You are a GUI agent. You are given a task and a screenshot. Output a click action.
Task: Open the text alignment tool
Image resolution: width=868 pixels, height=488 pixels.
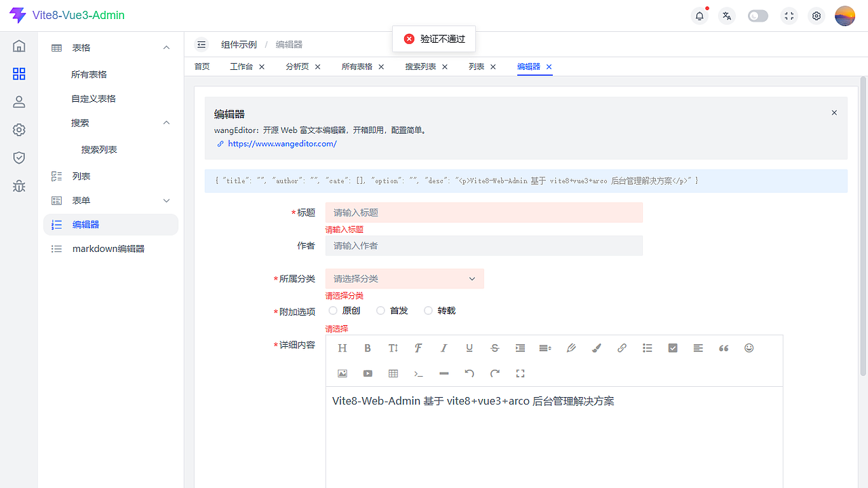click(698, 348)
